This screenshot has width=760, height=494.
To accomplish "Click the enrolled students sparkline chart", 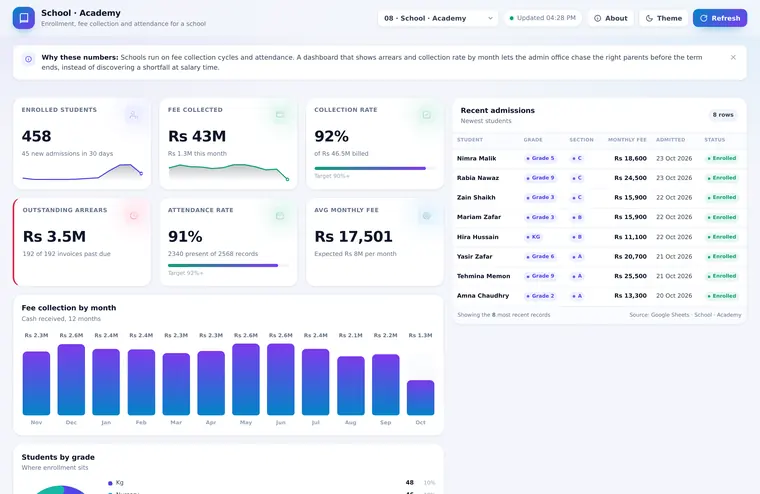I will 82,172.
